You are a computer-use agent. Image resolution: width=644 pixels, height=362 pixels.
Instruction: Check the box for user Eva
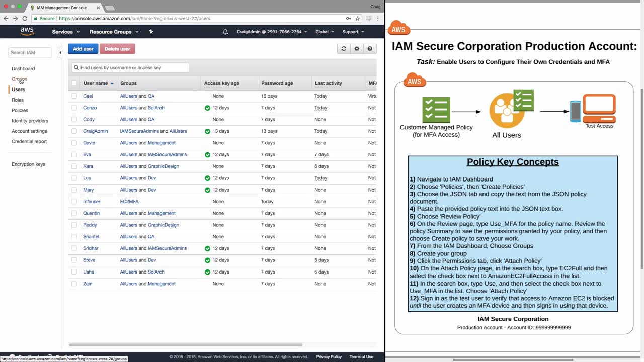tap(74, 155)
